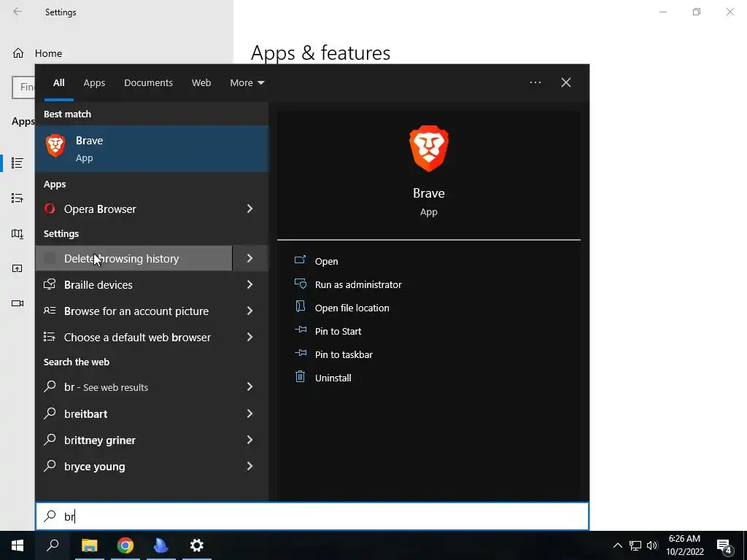Click the Opera Browser icon in Apps

50,209
